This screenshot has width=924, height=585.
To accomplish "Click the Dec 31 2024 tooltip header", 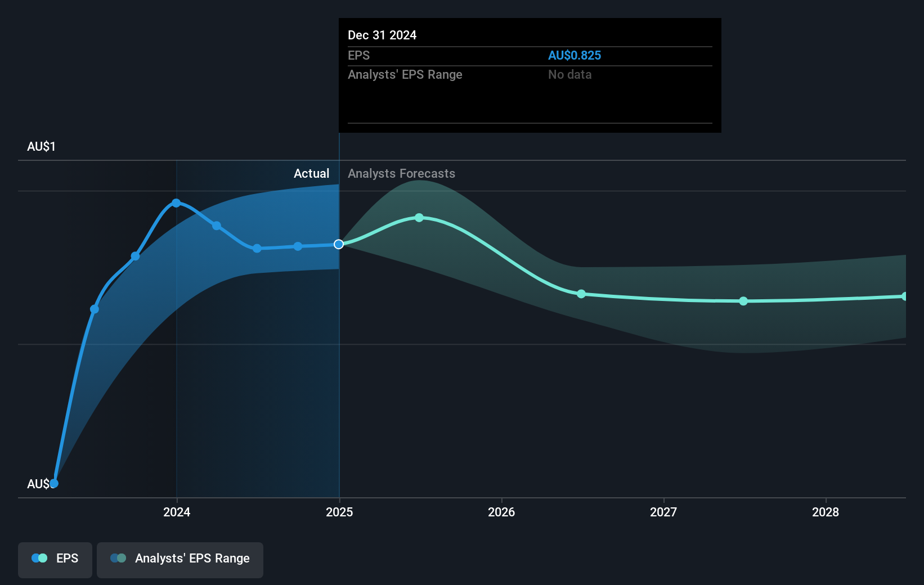I will [382, 35].
